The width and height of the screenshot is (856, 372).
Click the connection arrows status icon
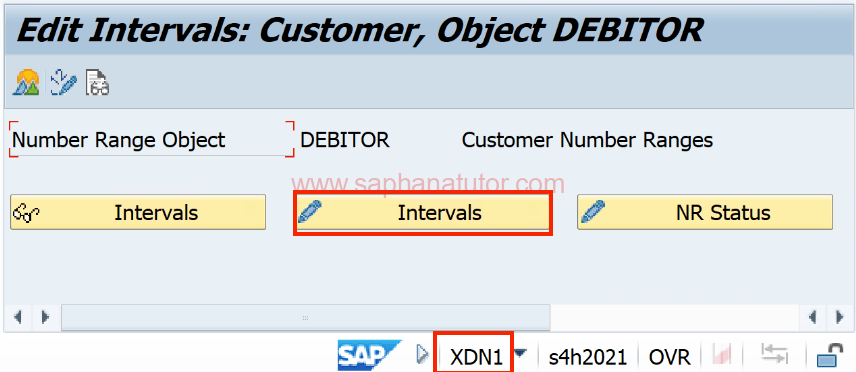774,356
